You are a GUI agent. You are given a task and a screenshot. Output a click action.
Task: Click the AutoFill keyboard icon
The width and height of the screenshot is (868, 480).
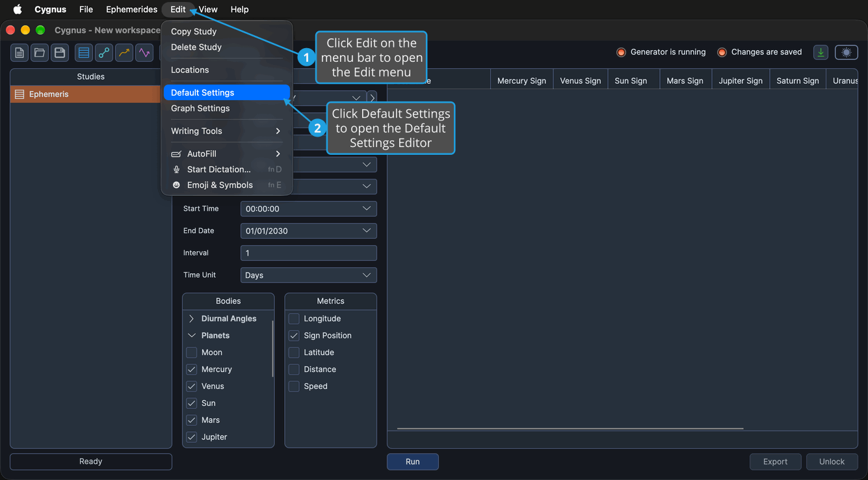[176, 154]
